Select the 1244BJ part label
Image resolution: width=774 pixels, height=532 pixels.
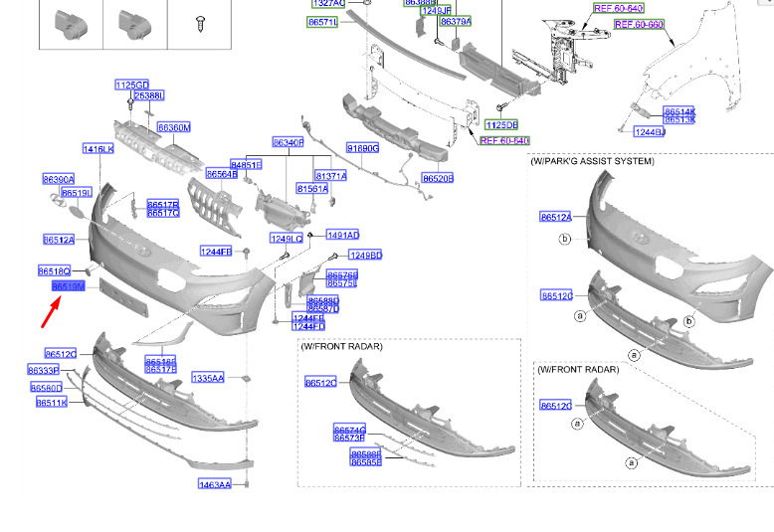point(650,132)
